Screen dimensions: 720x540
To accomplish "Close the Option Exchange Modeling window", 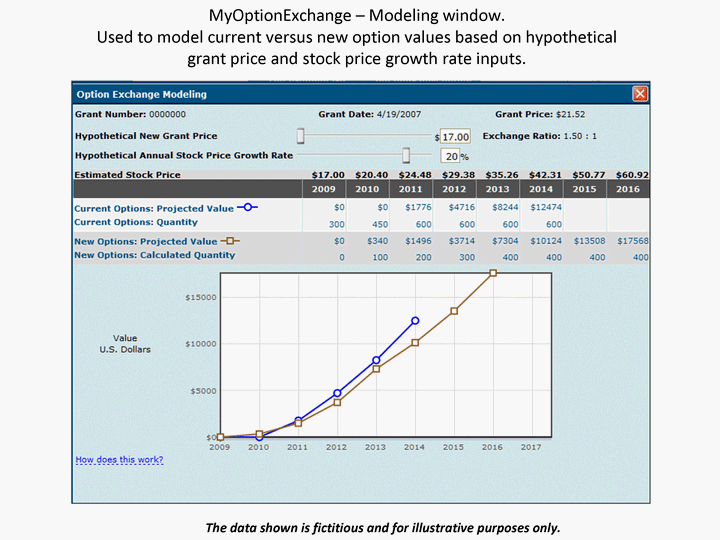I will pyautogui.click(x=639, y=94).
